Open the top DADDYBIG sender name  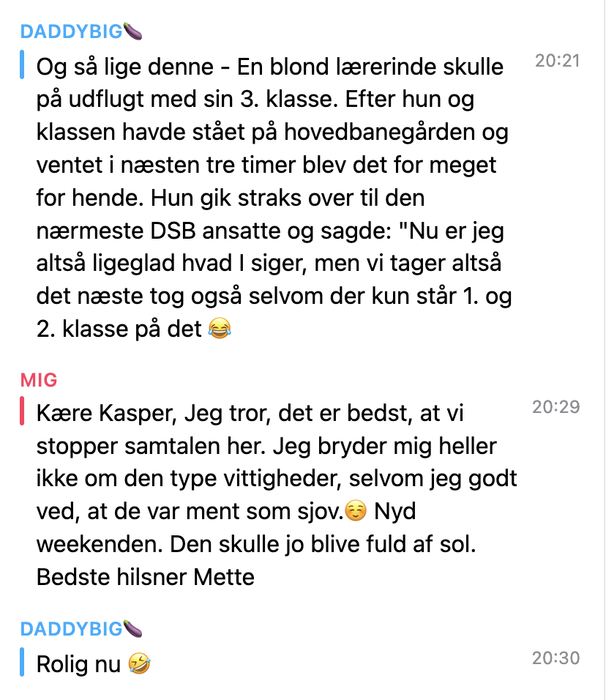[70, 31]
